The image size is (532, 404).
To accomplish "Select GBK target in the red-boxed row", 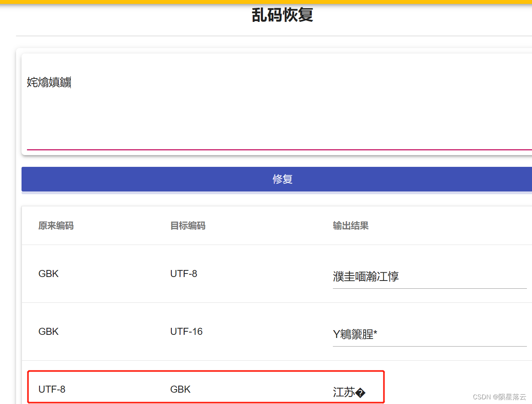I will [x=180, y=389].
